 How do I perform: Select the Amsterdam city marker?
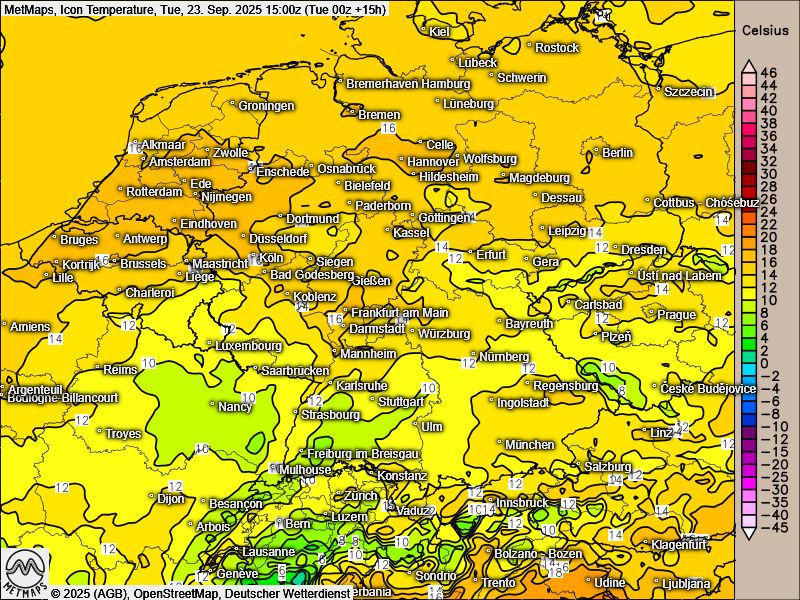click(141, 161)
